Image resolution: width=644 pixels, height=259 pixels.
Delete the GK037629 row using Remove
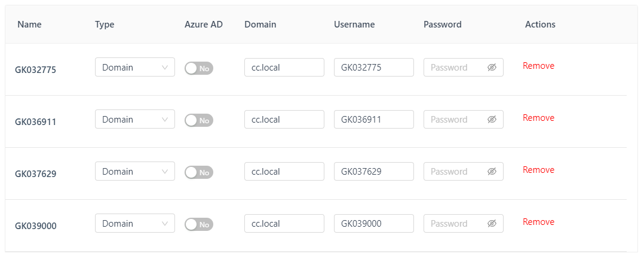click(538, 170)
